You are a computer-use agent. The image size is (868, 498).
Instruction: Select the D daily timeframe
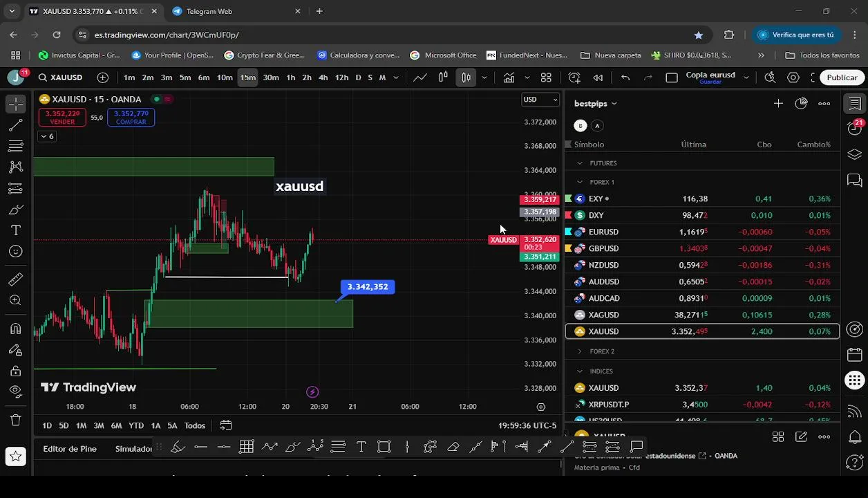pyautogui.click(x=358, y=77)
